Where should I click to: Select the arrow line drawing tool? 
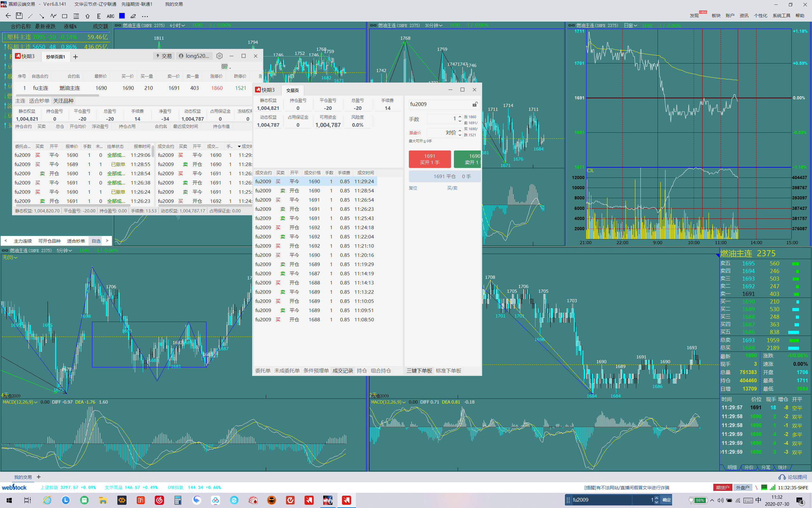click(x=42, y=16)
